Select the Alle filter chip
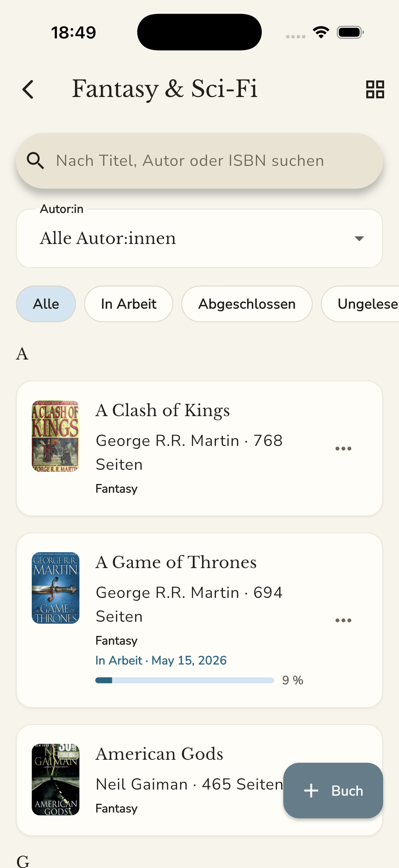Image resolution: width=399 pixels, height=868 pixels. [x=46, y=304]
